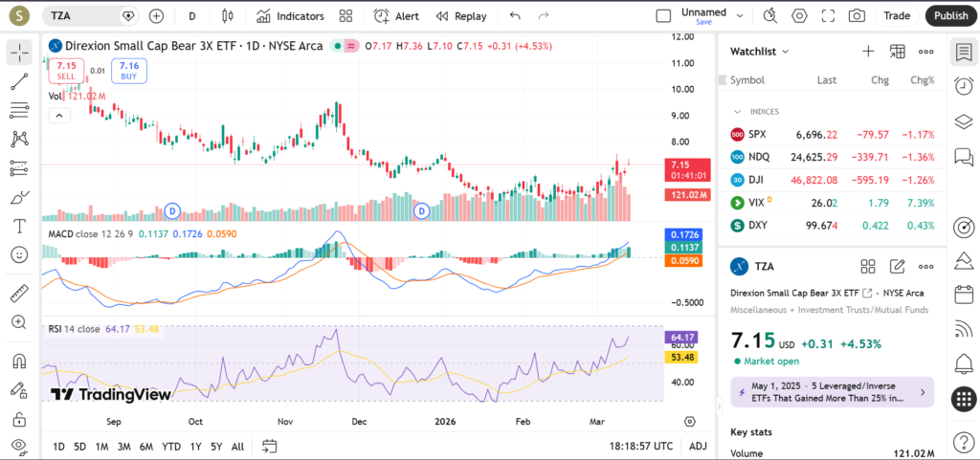Select the Trend line drawing tool

(19, 82)
